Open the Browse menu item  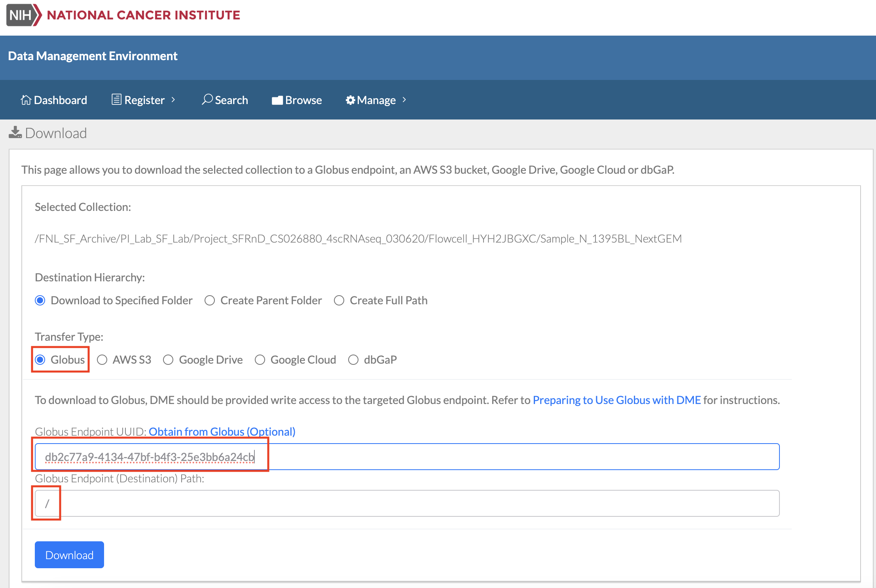pos(303,100)
